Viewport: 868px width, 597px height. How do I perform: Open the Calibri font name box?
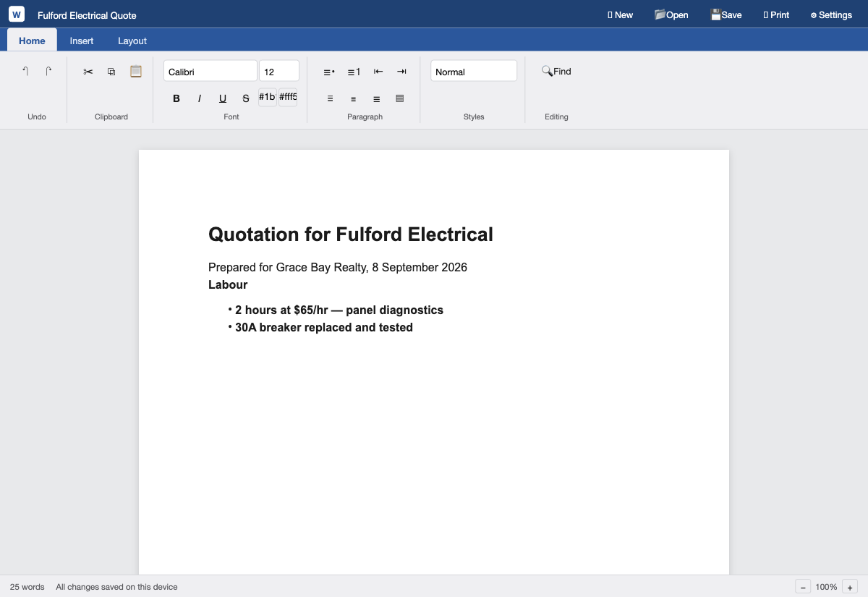(210, 71)
